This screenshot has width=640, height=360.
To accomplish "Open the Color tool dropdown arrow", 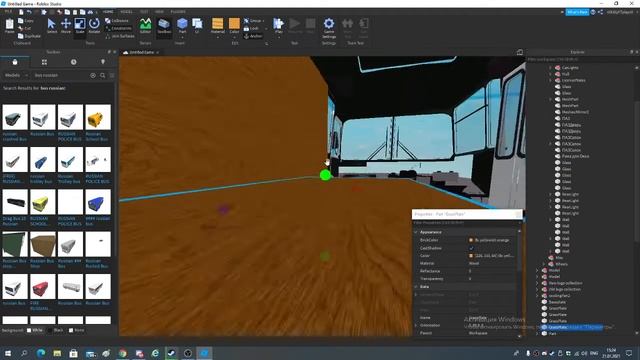I will click(x=234, y=37).
